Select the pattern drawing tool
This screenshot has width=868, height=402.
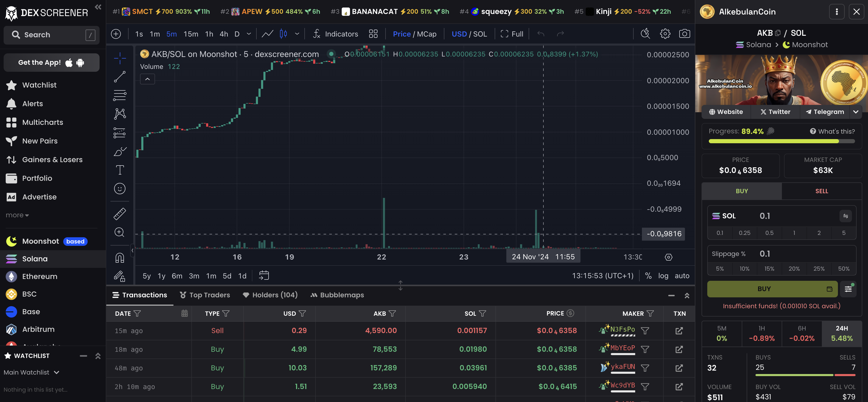pos(120,114)
